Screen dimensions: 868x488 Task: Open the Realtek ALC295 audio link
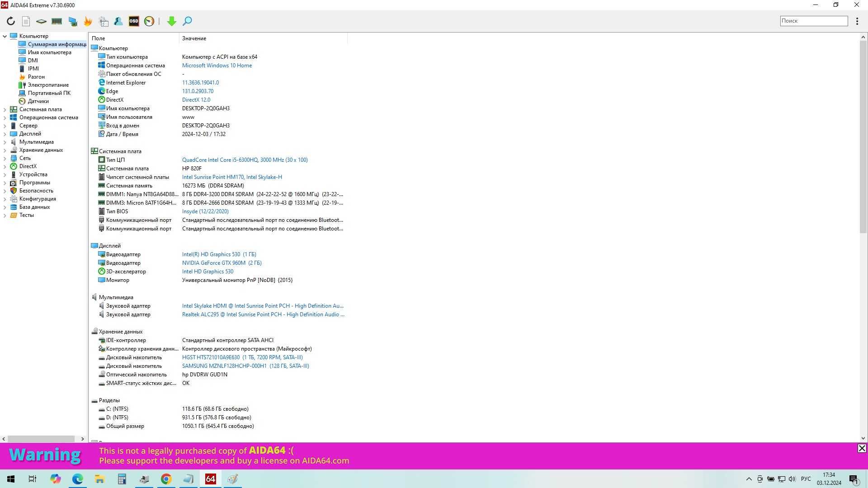click(x=263, y=314)
